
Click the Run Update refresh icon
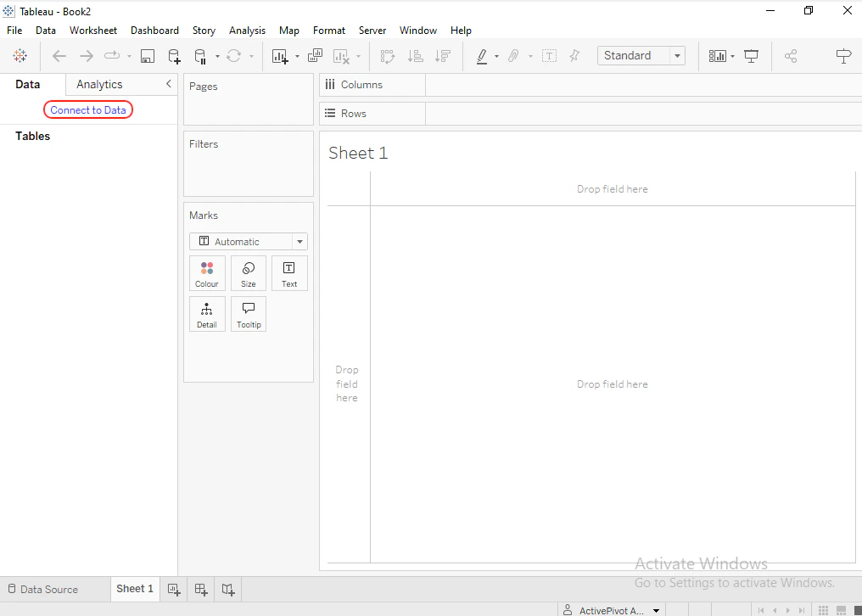[234, 56]
